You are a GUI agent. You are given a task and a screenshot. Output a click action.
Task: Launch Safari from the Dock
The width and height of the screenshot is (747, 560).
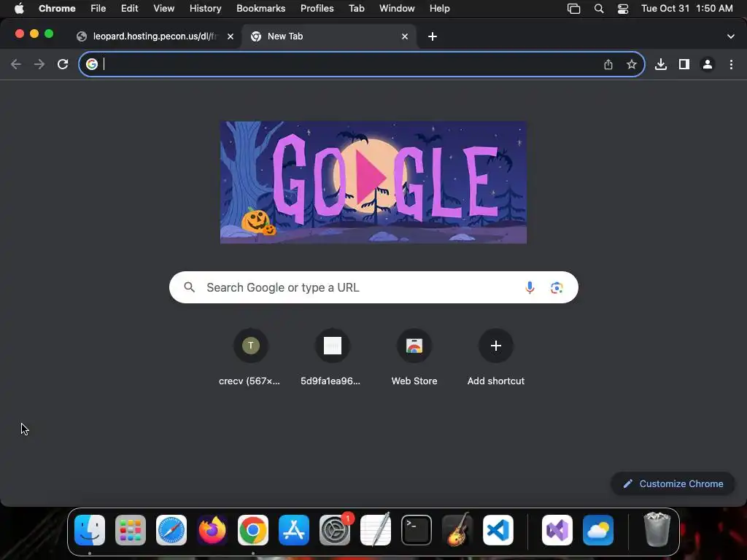click(x=171, y=530)
